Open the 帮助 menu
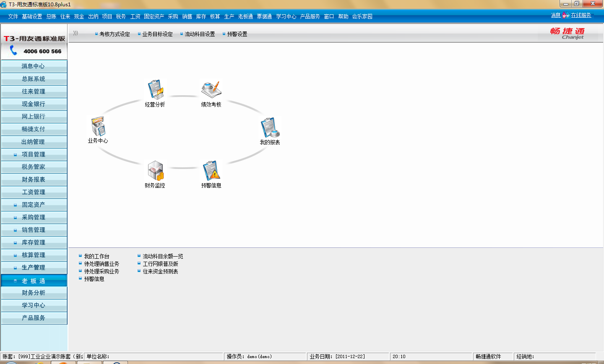 click(x=343, y=16)
